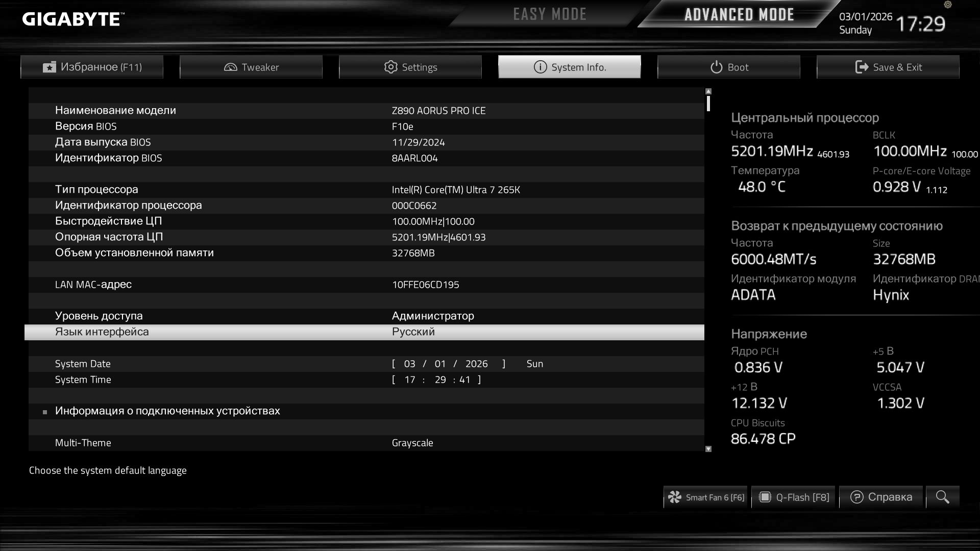Click the question mark icon of Справка
Screen dimensions: 980x551
click(857, 497)
